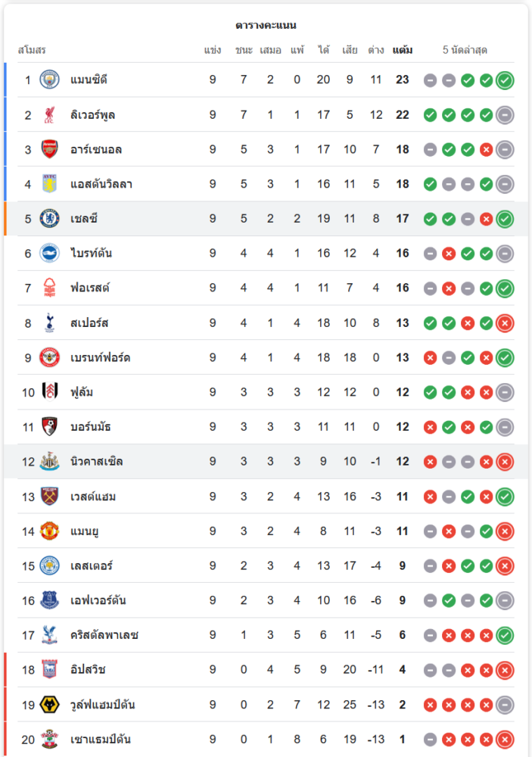Click the ตารางคะแนน title
This screenshot has width=532, height=757.
click(x=266, y=25)
